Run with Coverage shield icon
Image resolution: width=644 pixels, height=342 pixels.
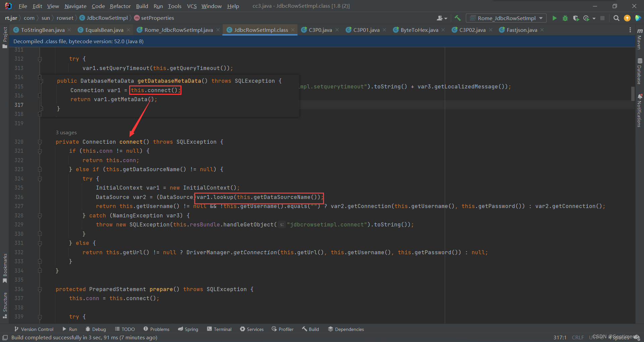pyautogui.click(x=576, y=18)
